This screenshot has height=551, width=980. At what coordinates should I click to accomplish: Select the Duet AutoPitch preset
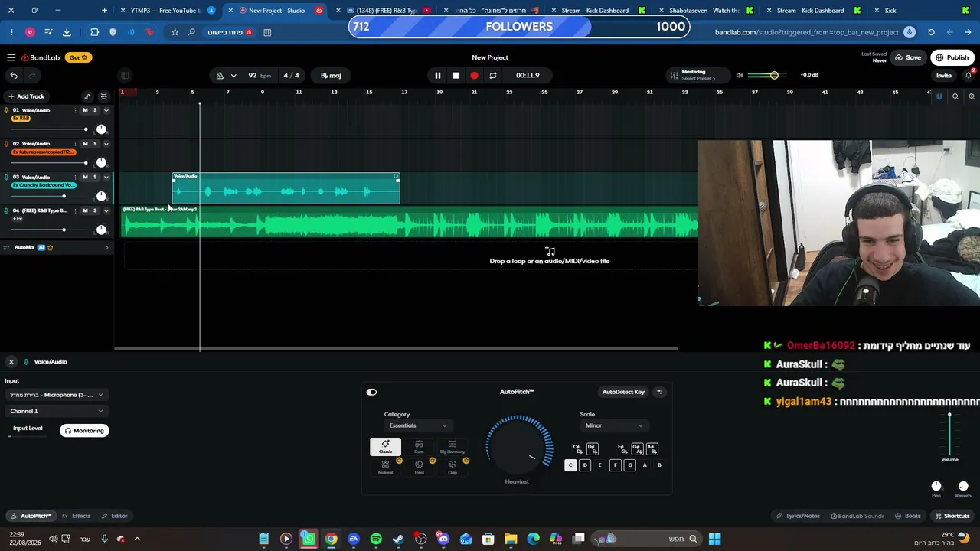pos(419,446)
